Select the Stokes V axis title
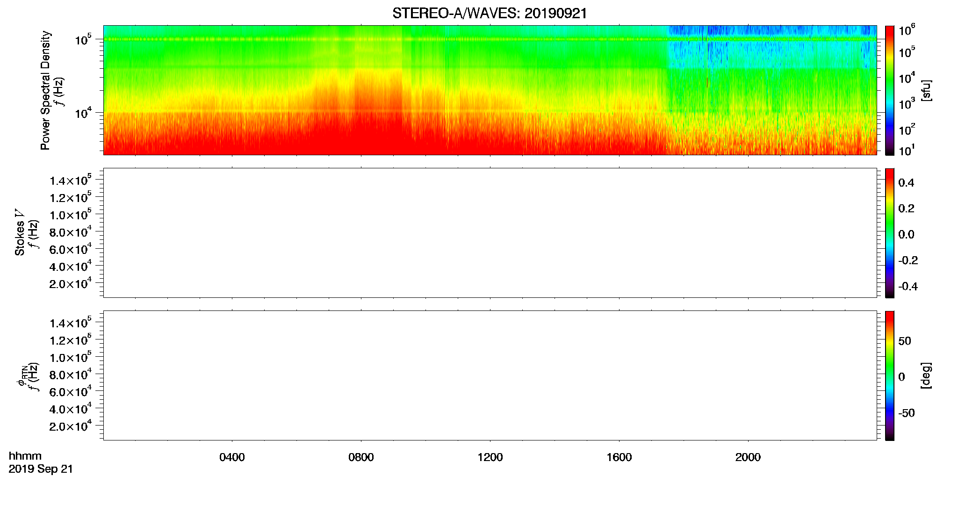 20,232
